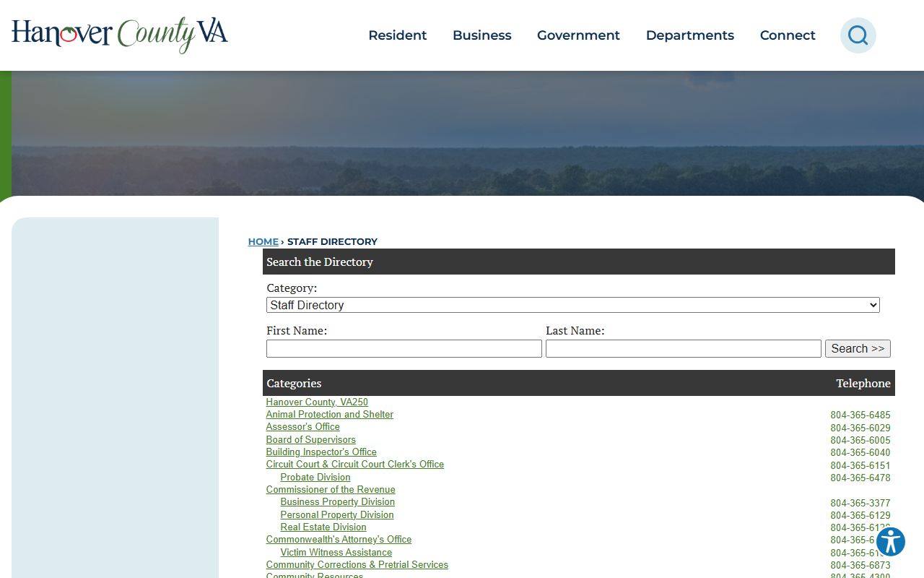This screenshot has height=578, width=924.
Task: Open the site search icon
Action: click(x=858, y=35)
